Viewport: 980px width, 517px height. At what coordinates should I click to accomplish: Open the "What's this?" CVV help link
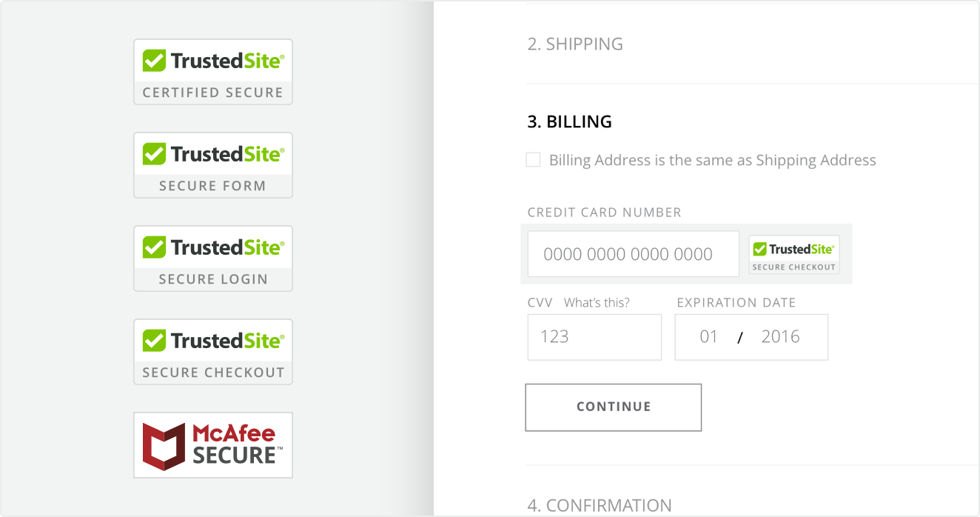point(597,302)
